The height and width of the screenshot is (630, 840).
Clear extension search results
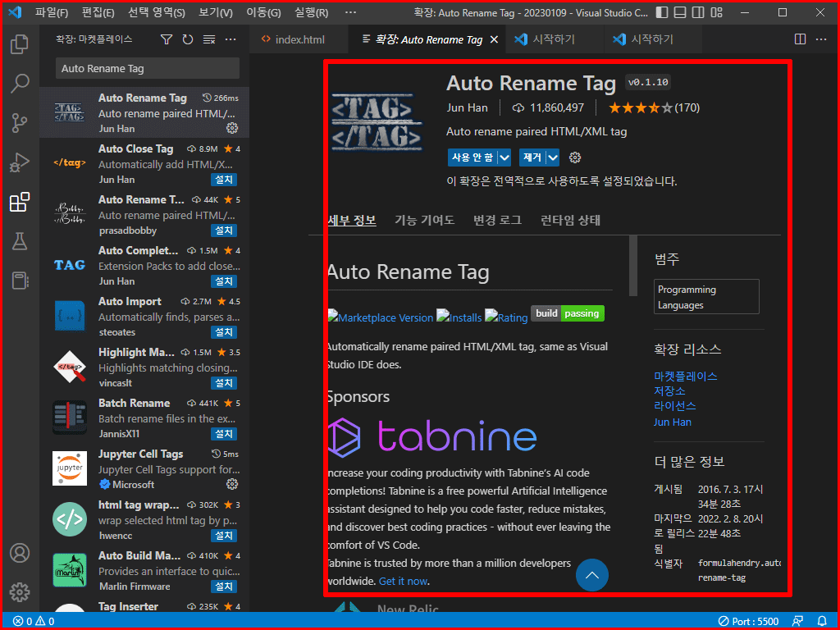point(209,39)
